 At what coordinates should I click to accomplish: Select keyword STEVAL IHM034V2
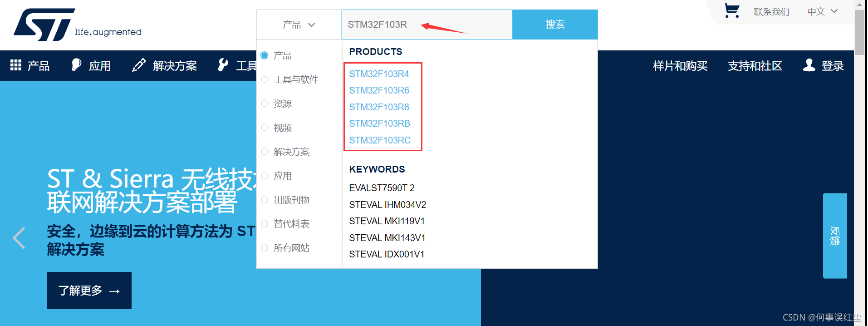pos(387,205)
